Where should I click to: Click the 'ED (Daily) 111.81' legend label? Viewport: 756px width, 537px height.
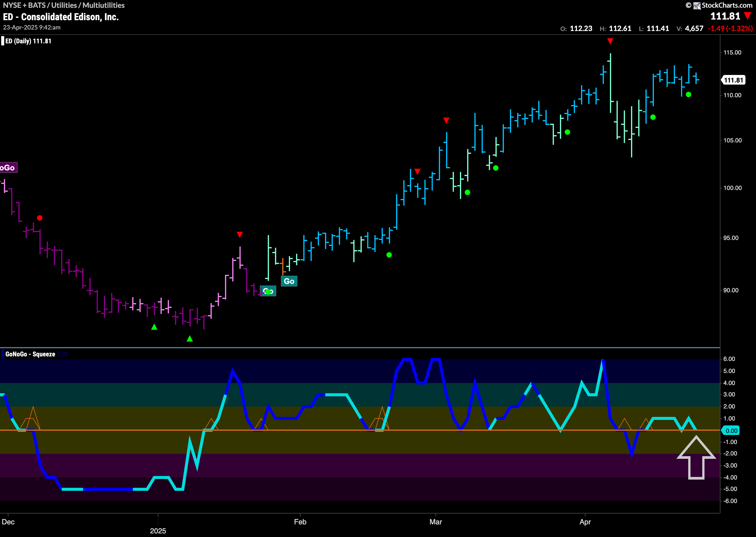(x=28, y=41)
